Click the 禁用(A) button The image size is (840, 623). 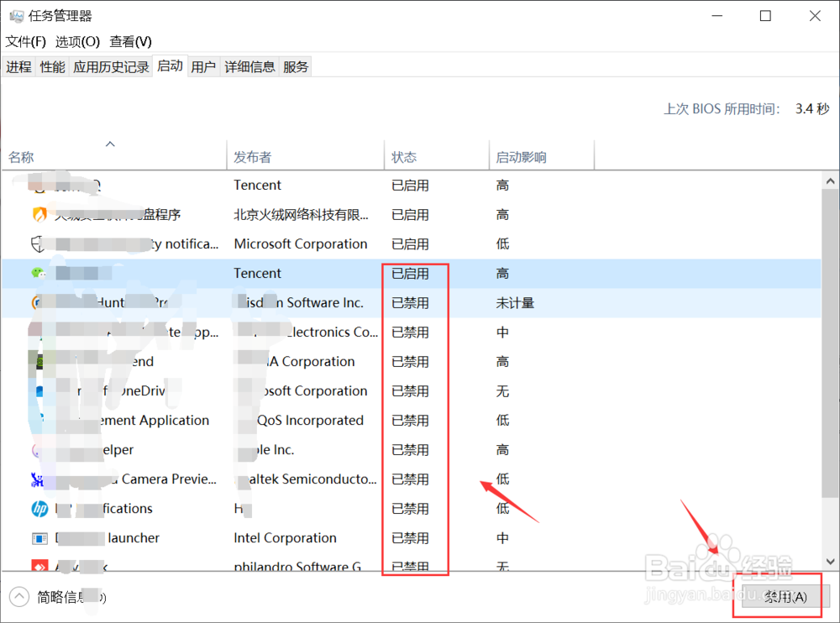[785, 597]
